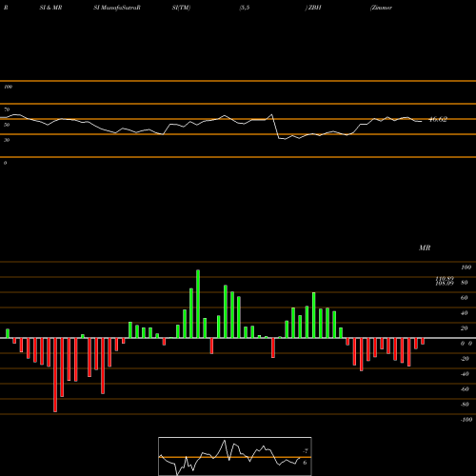476x476 pixels.
Task: Click the last red bar of MR histogram
Action: (423, 341)
